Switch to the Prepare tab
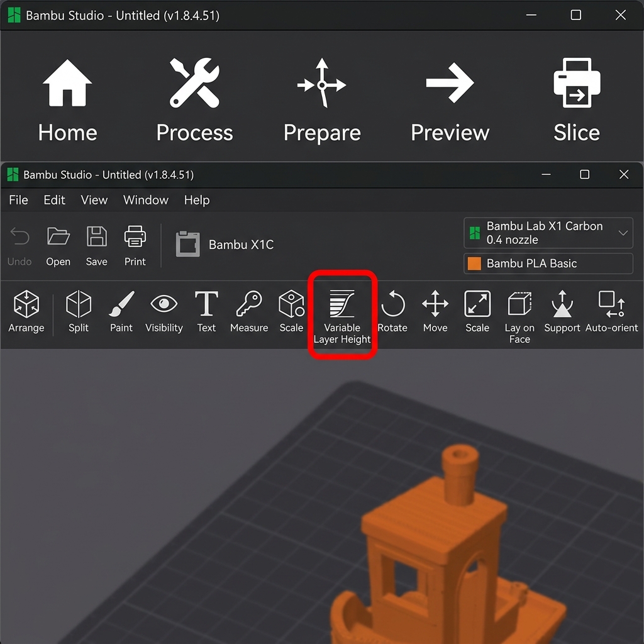Screen dimensions: 644x644 pos(322,101)
